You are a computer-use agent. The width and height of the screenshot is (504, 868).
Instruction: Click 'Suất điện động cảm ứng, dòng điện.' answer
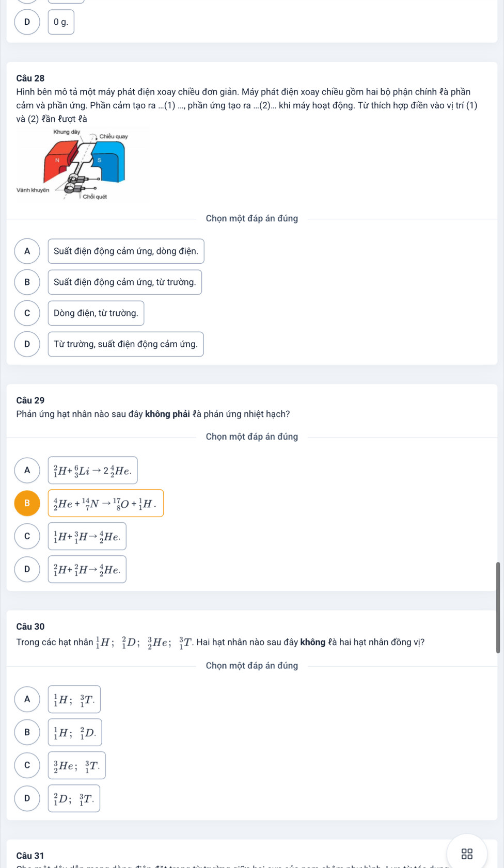tap(126, 251)
